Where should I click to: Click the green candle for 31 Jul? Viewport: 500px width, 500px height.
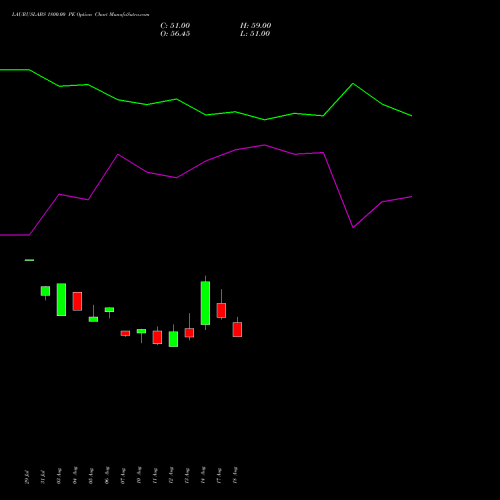(x=45, y=291)
